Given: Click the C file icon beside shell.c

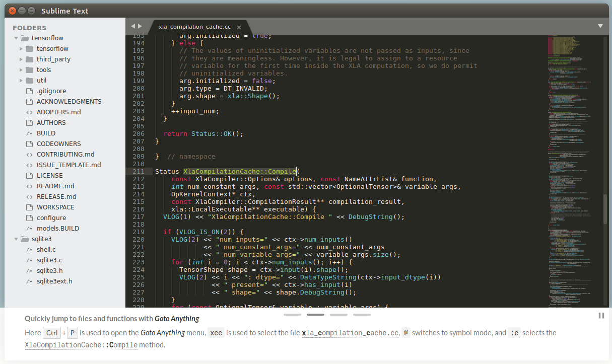Looking at the screenshot, I should [x=29, y=249].
